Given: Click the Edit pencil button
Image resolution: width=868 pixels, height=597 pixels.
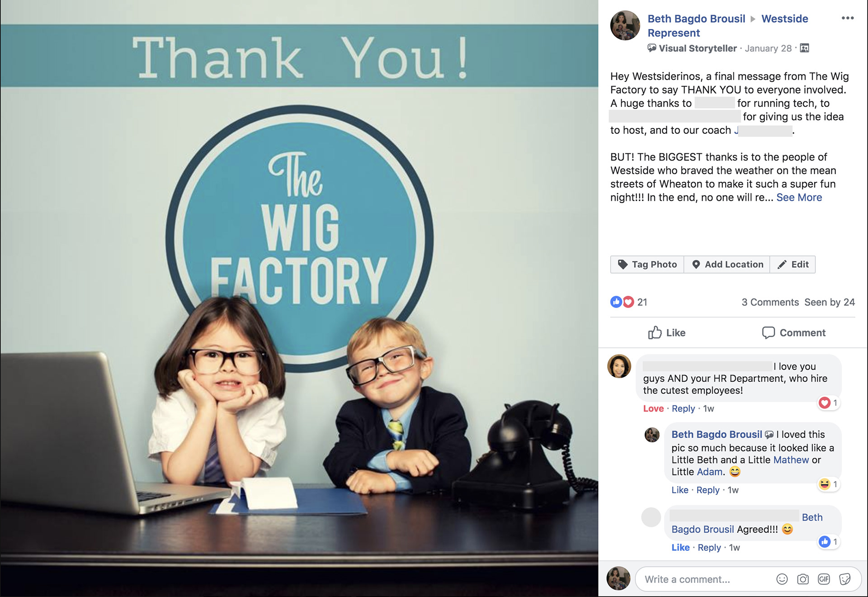Looking at the screenshot, I should click(x=793, y=265).
